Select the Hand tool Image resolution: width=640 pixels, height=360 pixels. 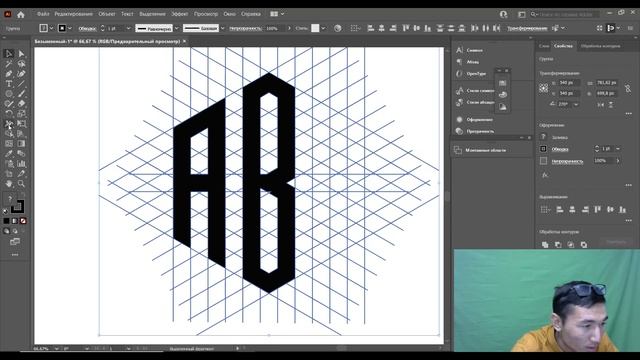[x=9, y=184]
